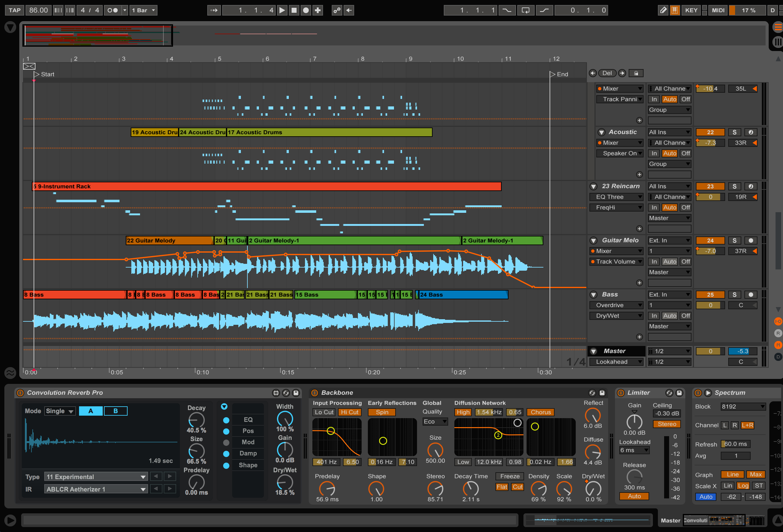Click the Backbone hot-swap preset icon
Viewport: 783px width, 532px height.
click(x=592, y=393)
